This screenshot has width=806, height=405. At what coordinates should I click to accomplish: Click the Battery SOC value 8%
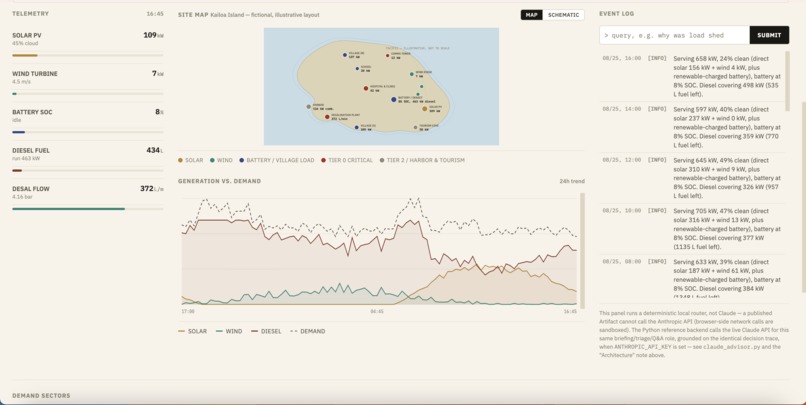[x=159, y=112]
